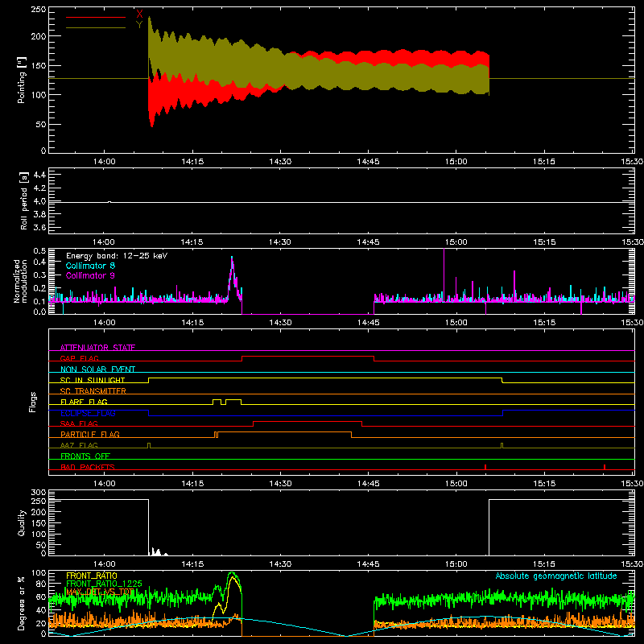Click the ECLIPSE_FLAG label
Screen dimensions: 644x644
click(88, 413)
